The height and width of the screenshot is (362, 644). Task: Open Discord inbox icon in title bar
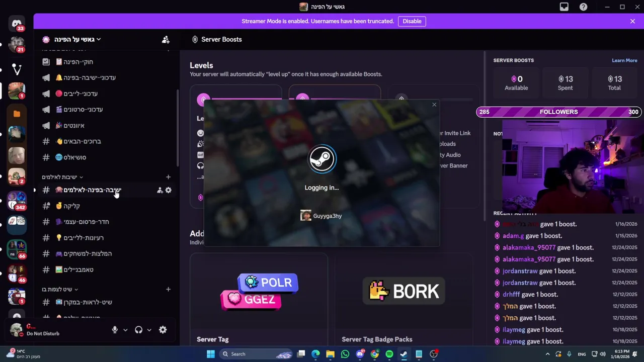pos(564,7)
